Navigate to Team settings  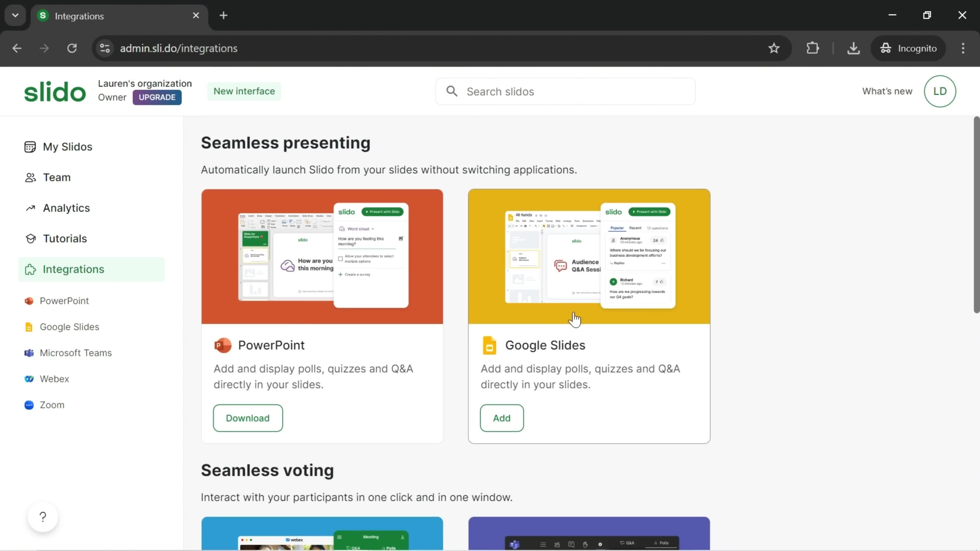click(57, 177)
